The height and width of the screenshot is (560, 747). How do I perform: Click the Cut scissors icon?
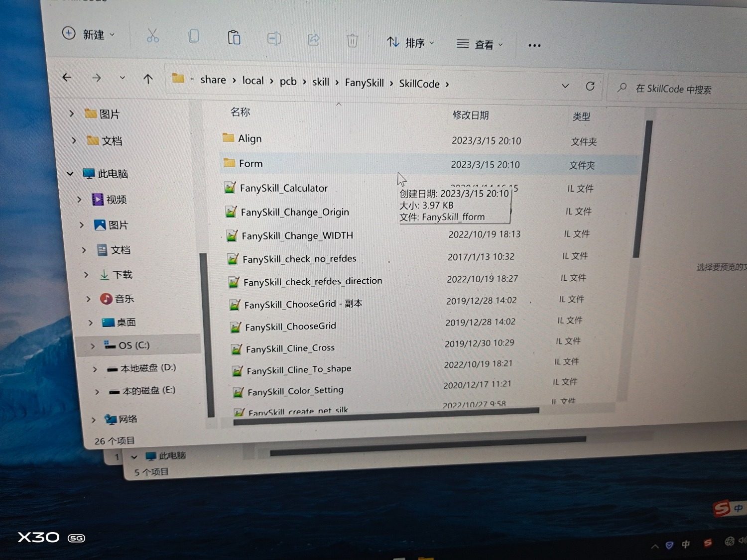coord(152,36)
